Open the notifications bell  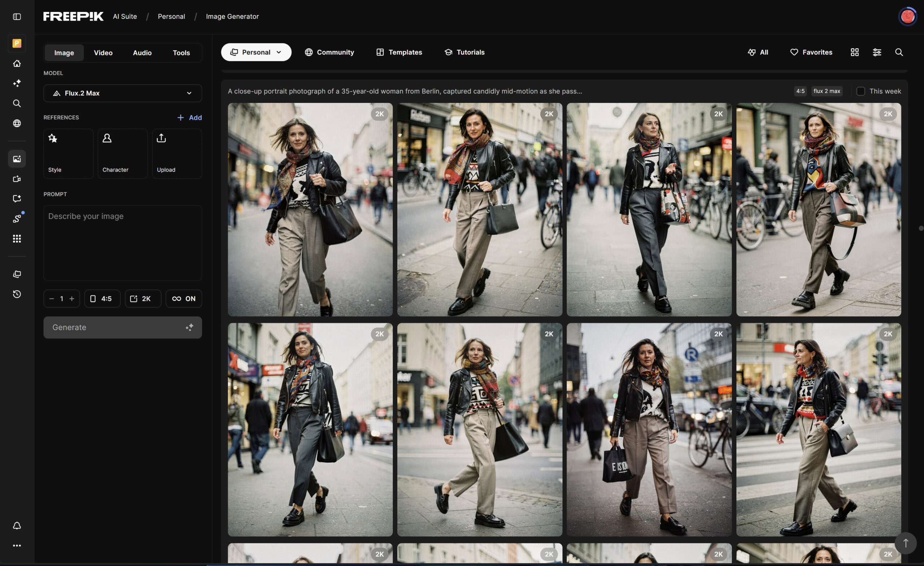pos(17,526)
